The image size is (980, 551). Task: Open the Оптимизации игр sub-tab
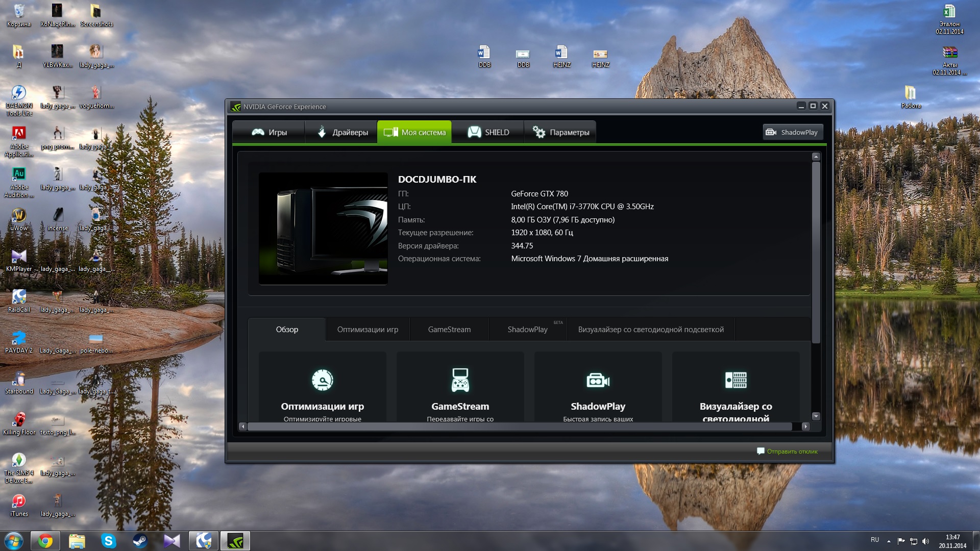pos(367,330)
